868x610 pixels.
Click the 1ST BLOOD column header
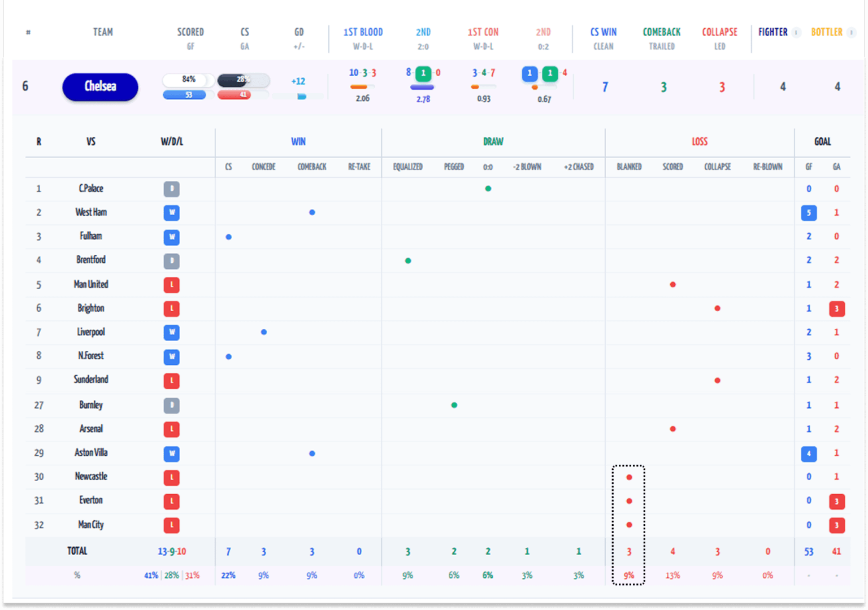click(x=363, y=32)
